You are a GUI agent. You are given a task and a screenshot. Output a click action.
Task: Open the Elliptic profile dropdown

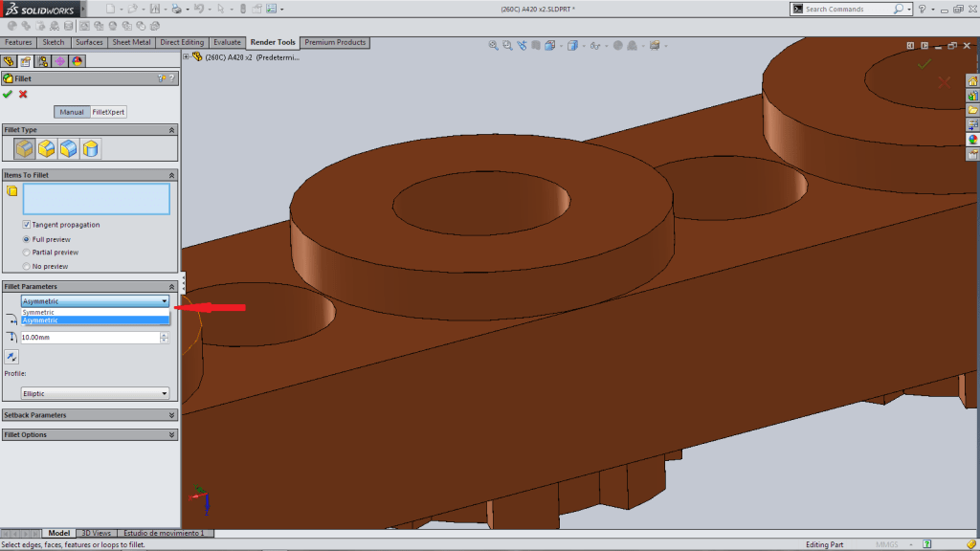[x=95, y=393]
